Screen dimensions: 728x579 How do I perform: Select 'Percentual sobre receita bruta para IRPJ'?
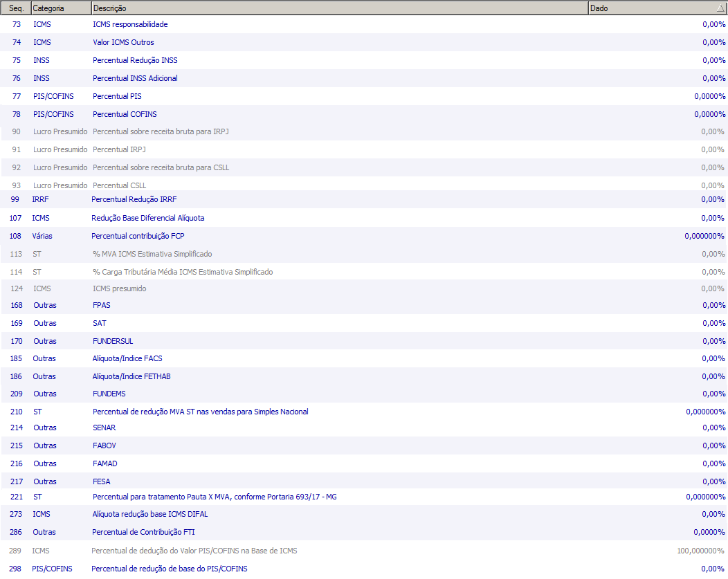pyautogui.click(x=364, y=131)
